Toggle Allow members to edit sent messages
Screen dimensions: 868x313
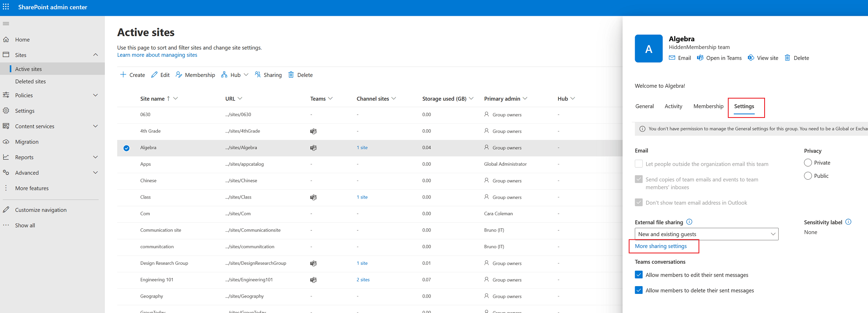(639, 275)
